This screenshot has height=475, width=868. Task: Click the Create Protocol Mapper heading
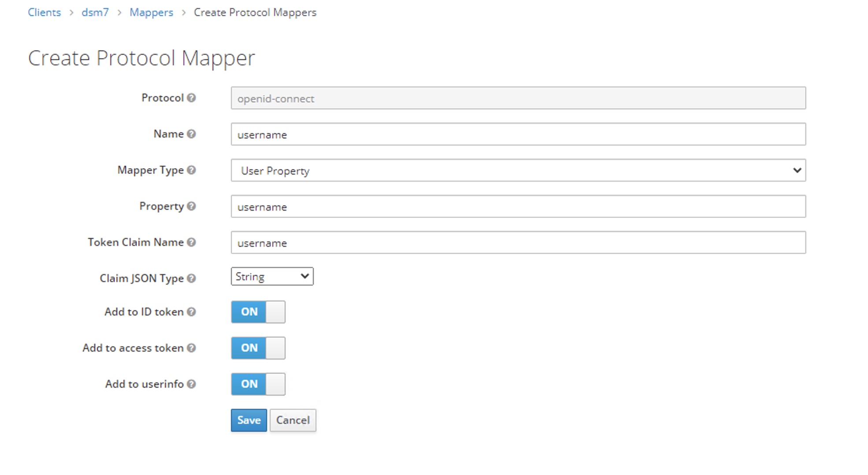[x=141, y=58]
